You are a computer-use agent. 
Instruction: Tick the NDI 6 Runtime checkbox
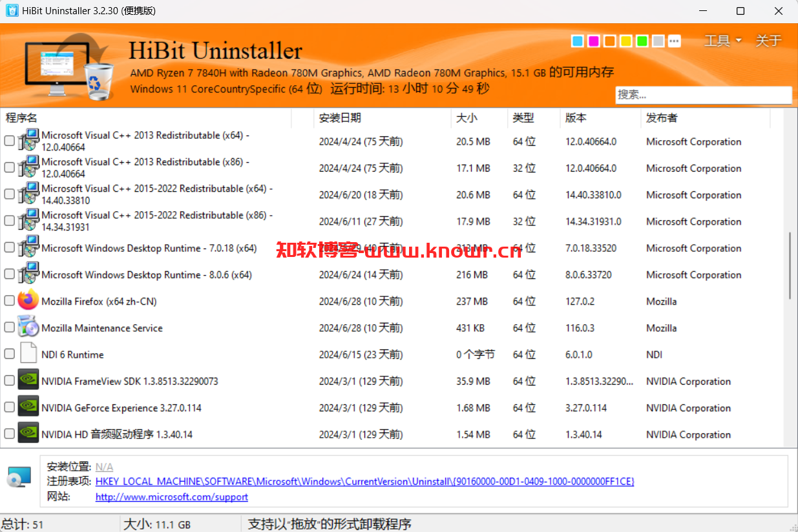click(9, 354)
